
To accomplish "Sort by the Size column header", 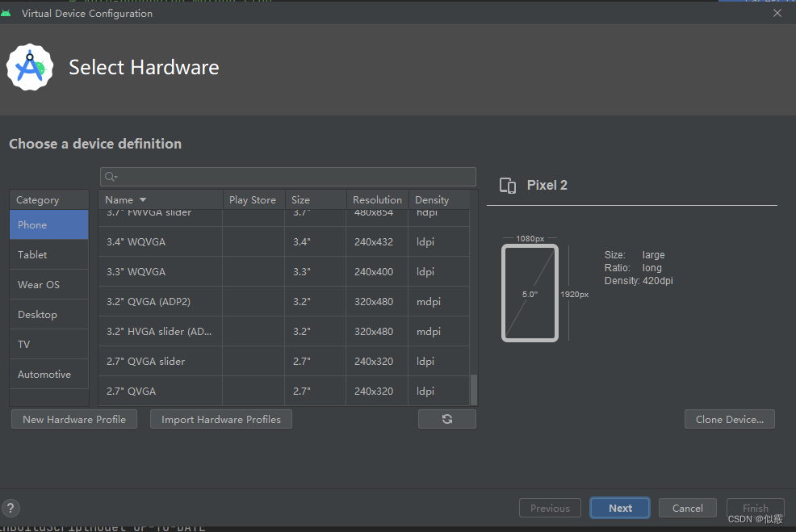I will pos(316,200).
